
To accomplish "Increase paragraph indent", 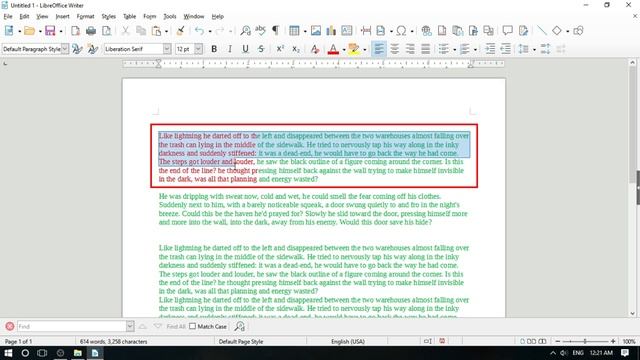I will (x=490, y=49).
